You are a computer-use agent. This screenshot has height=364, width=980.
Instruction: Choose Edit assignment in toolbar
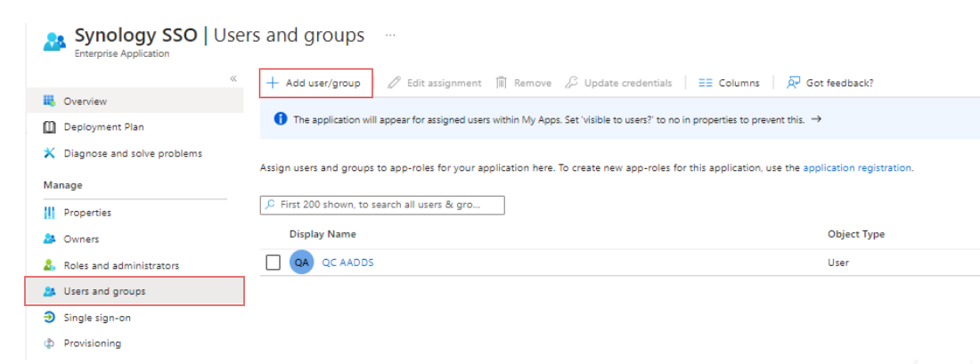tap(445, 83)
